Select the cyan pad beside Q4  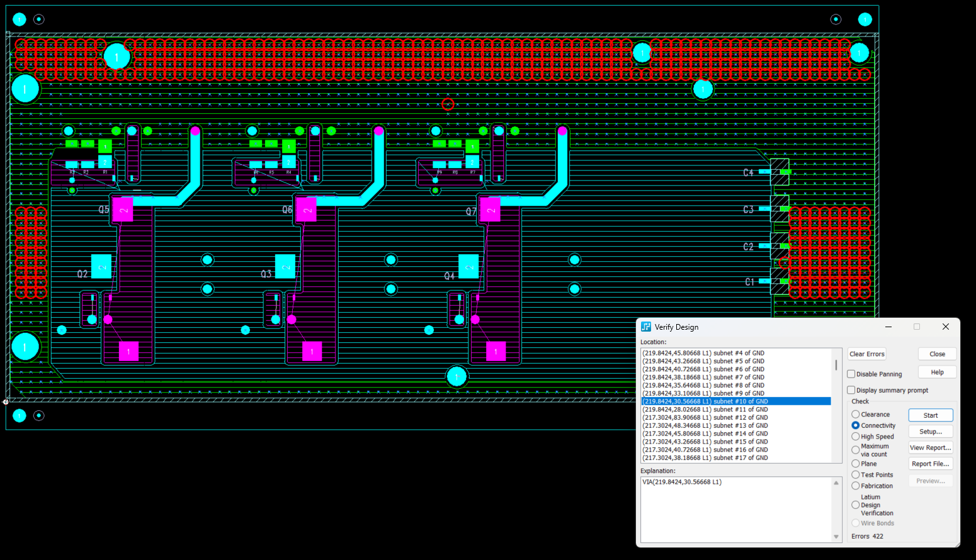[468, 267]
